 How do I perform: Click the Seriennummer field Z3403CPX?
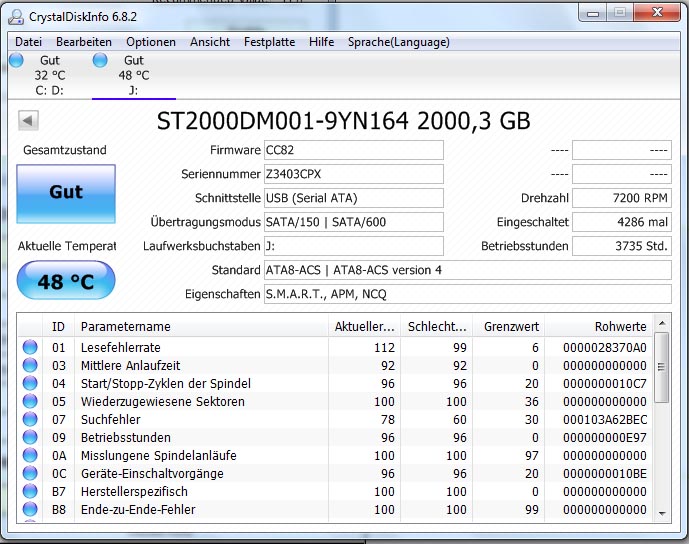(354, 174)
